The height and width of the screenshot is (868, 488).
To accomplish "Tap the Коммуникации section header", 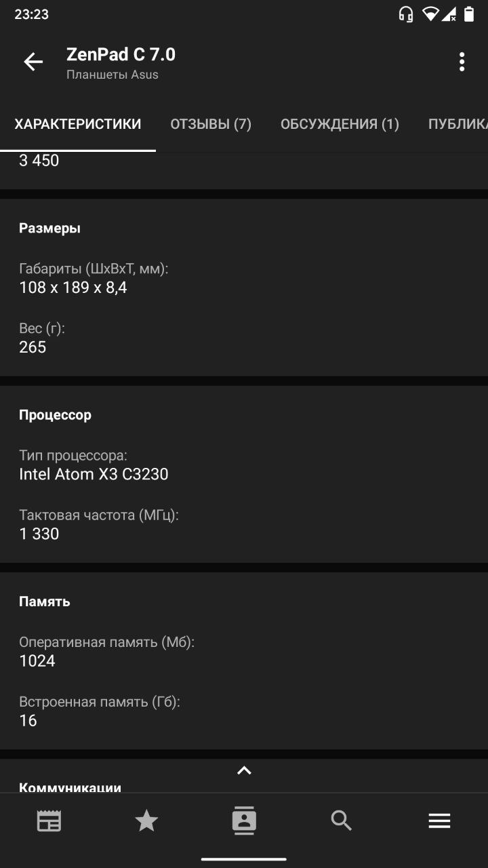I will 70,787.
